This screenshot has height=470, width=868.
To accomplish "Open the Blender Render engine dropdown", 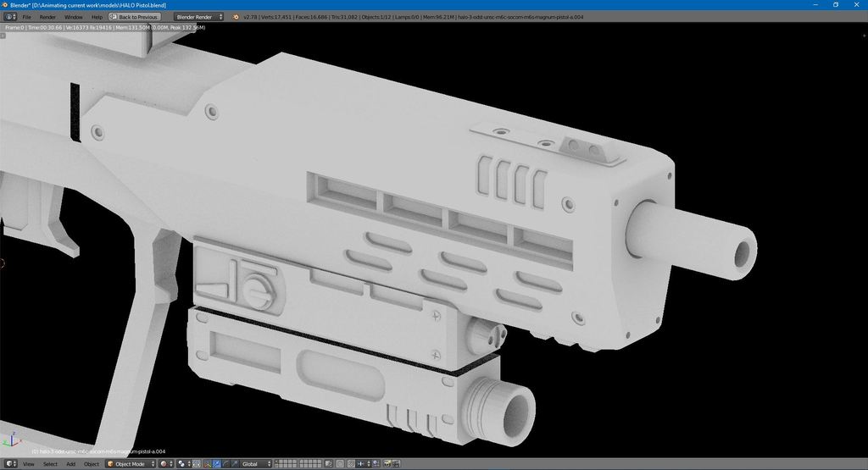I will [x=198, y=17].
